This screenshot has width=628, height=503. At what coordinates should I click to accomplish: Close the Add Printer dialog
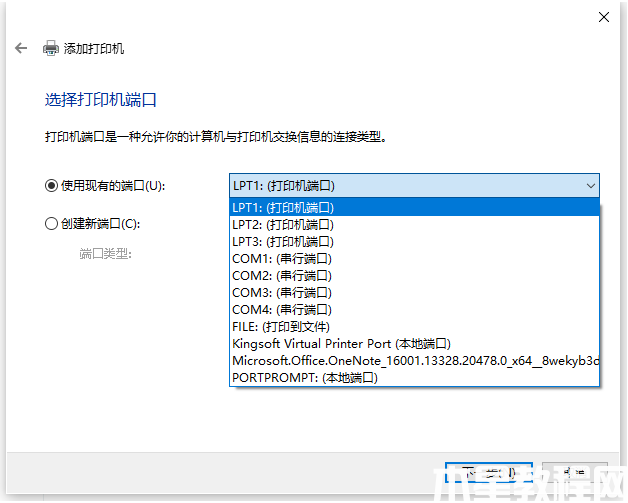(604, 17)
